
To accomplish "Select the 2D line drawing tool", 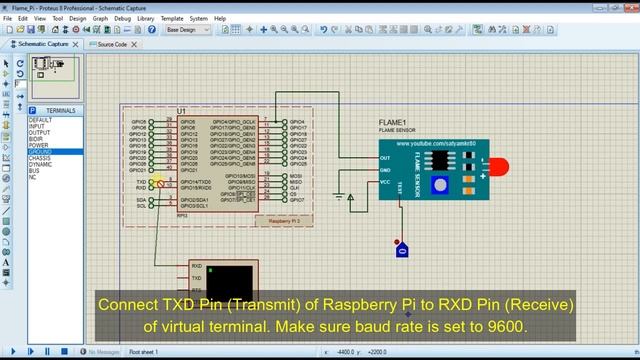I will click(6, 211).
